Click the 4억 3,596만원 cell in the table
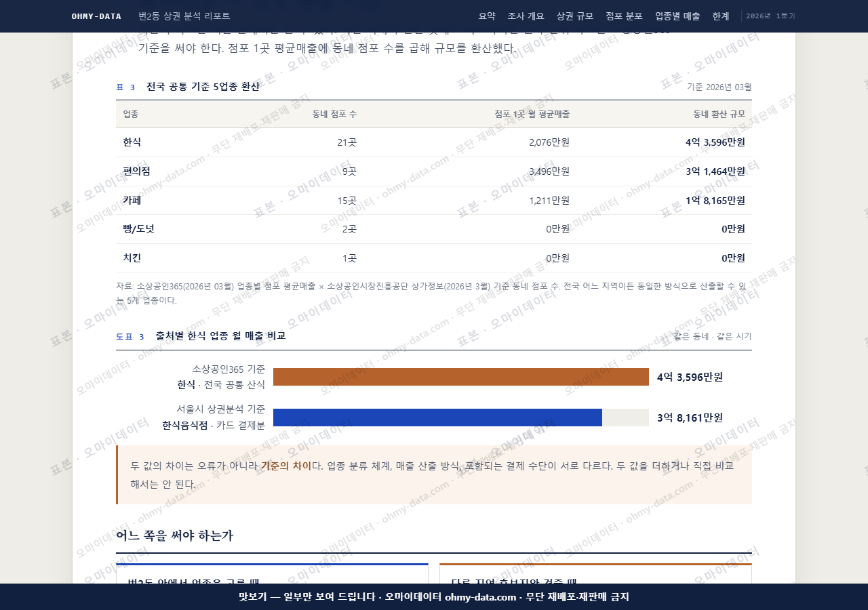Viewport: 868px width, 610px height. (x=715, y=142)
